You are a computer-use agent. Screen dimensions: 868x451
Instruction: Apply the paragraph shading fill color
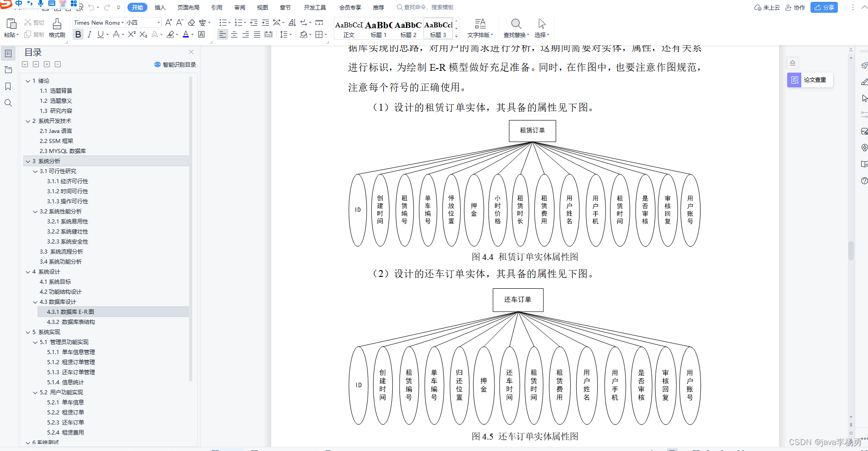point(304,34)
